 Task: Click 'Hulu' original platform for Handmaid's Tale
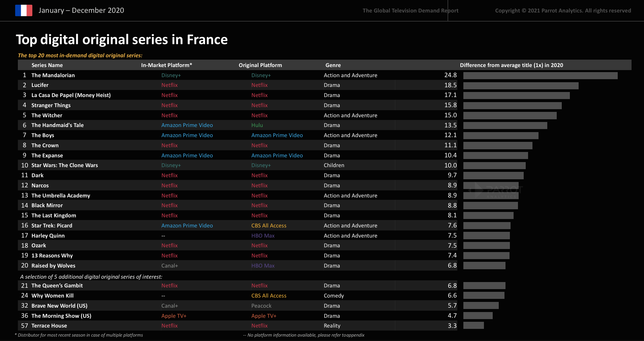[x=257, y=125]
